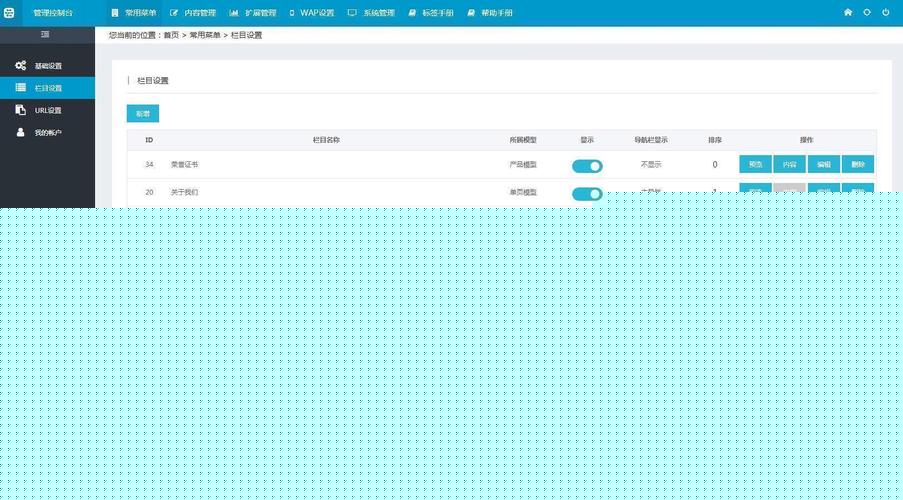Click 内容 for the 荣誉证书 row
Viewport: 903px width, 500px height.
(790, 164)
